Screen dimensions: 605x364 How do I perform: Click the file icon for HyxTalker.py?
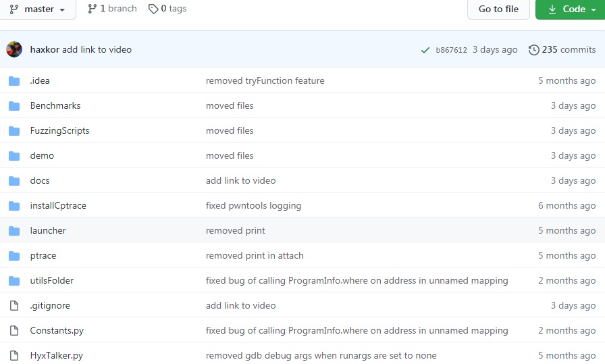tap(14, 355)
